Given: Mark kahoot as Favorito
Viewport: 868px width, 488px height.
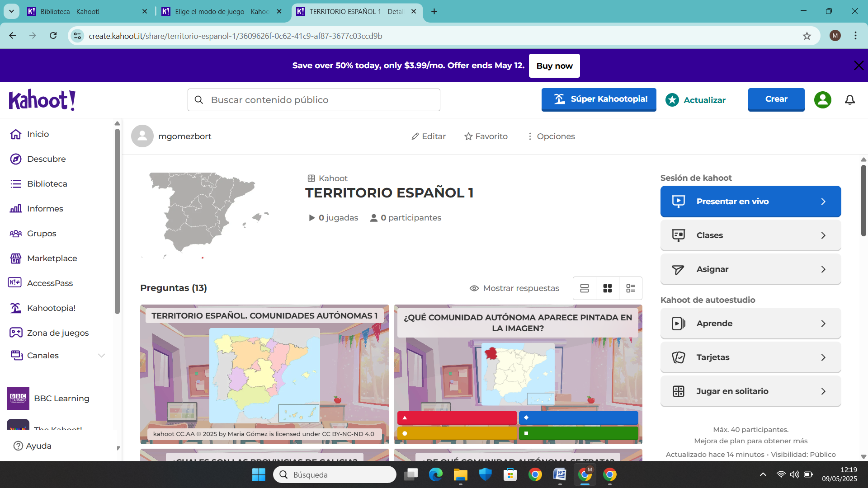Looking at the screenshot, I should [486, 136].
